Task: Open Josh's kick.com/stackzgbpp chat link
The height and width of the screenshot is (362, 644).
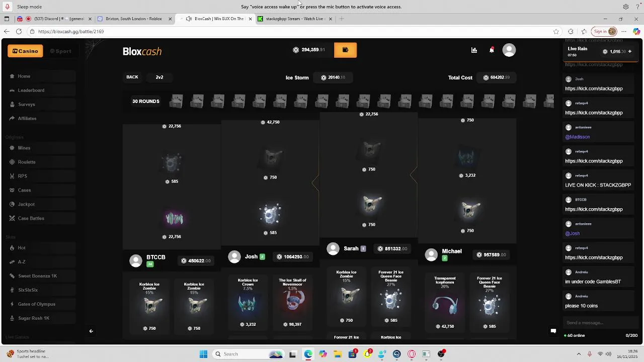Action: 594,88
